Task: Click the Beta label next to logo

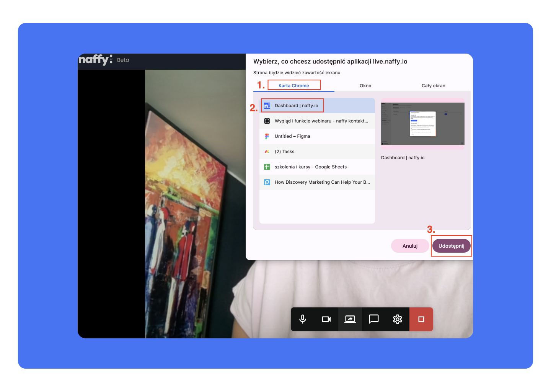Action: point(123,60)
